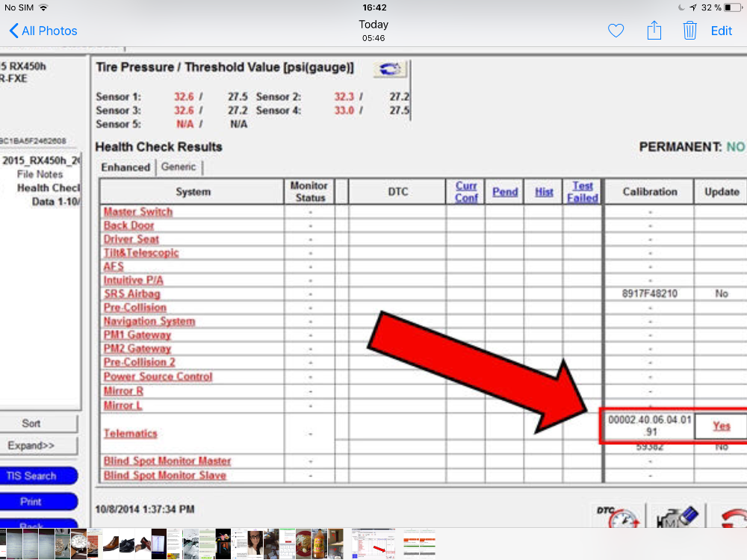The height and width of the screenshot is (560, 747).
Task: Open the share sheet icon
Action: (654, 31)
